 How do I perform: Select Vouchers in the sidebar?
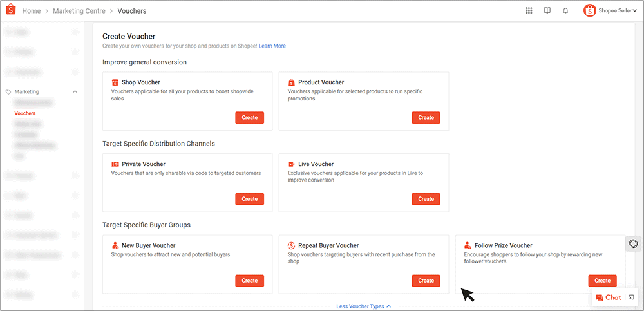25,113
